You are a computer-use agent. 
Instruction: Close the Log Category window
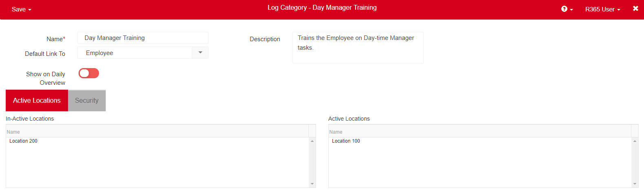[635, 9]
